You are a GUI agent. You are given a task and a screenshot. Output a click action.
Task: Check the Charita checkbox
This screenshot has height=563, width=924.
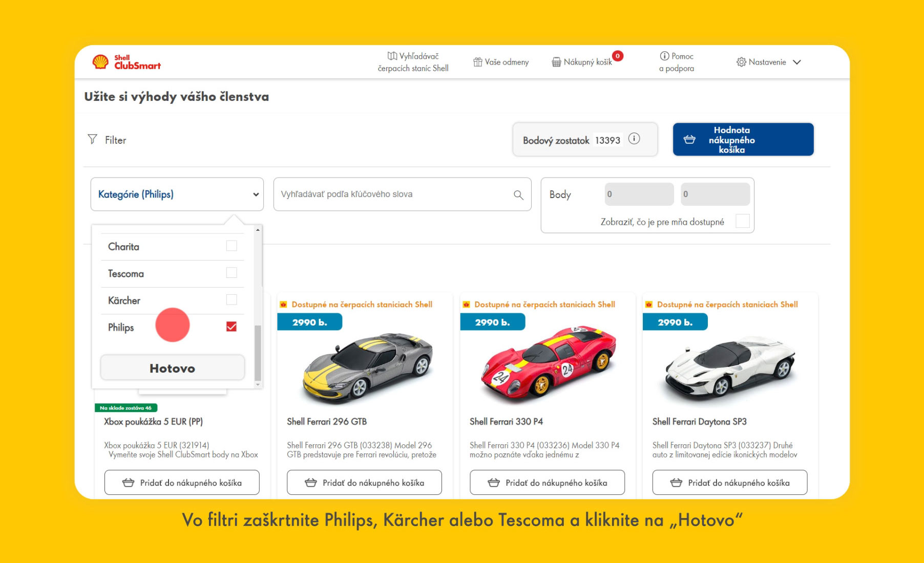point(232,246)
